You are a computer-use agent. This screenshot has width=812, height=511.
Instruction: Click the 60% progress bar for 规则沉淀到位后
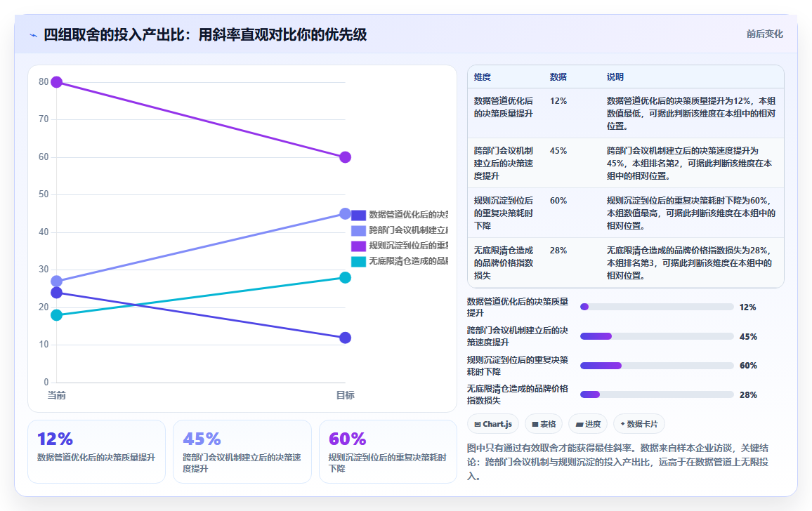tap(657, 366)
